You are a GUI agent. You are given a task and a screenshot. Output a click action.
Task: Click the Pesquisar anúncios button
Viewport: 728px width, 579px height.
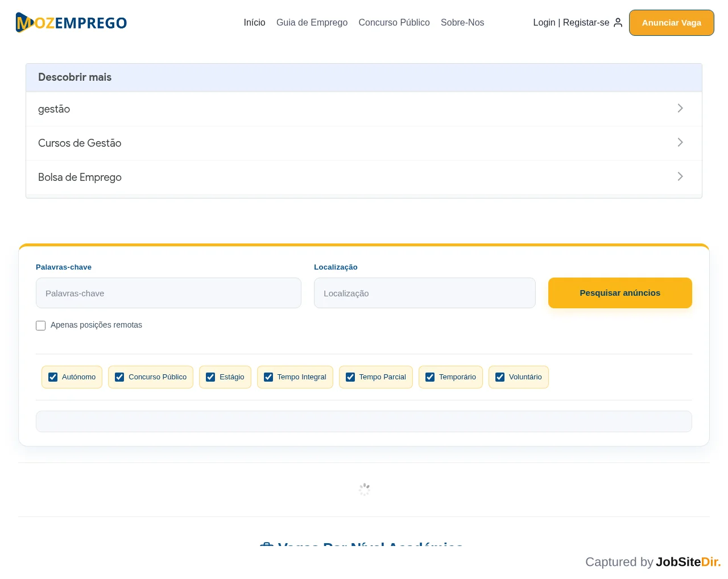tap(620, 293)
